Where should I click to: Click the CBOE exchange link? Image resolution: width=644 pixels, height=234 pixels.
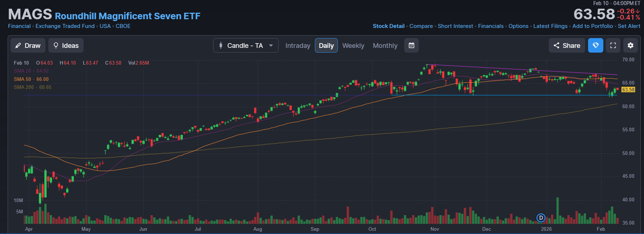coord(123,26)
